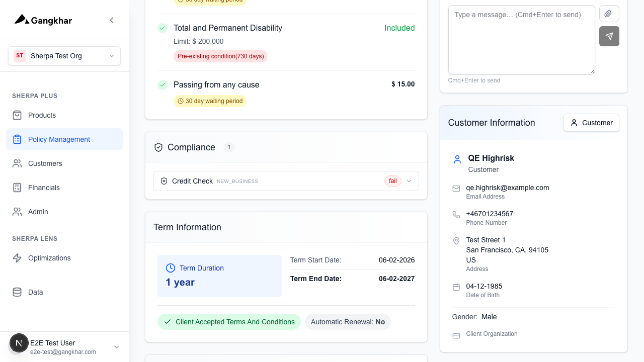Open the E2E Test User account menu
This screenshot has height=362, width=644.
coord(64,347)
